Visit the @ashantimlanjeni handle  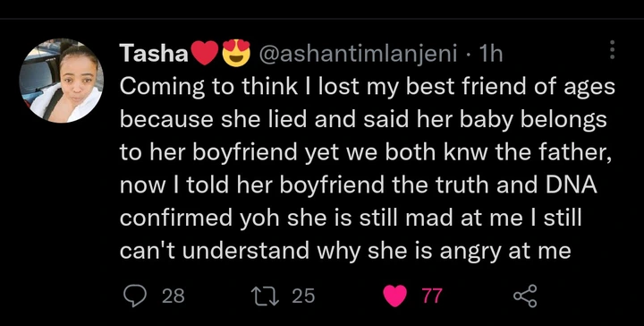(x=357, y=54)
